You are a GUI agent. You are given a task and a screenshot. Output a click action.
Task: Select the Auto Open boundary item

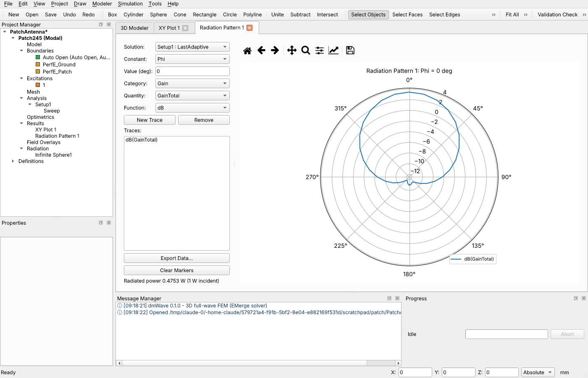tap(76, 58)
